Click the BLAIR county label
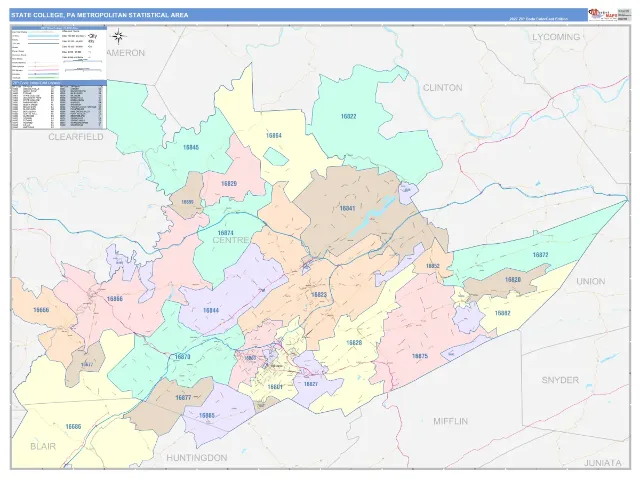 point(43,447)
